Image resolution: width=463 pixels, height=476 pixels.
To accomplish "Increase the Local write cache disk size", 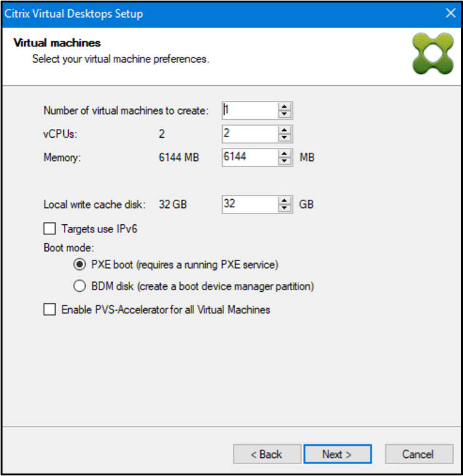I will point(284,200).
